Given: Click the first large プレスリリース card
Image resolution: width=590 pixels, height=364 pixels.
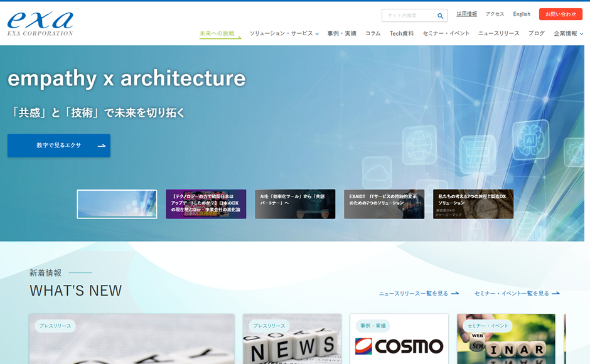Looking at the screenshot, I should tap(132, 339).
